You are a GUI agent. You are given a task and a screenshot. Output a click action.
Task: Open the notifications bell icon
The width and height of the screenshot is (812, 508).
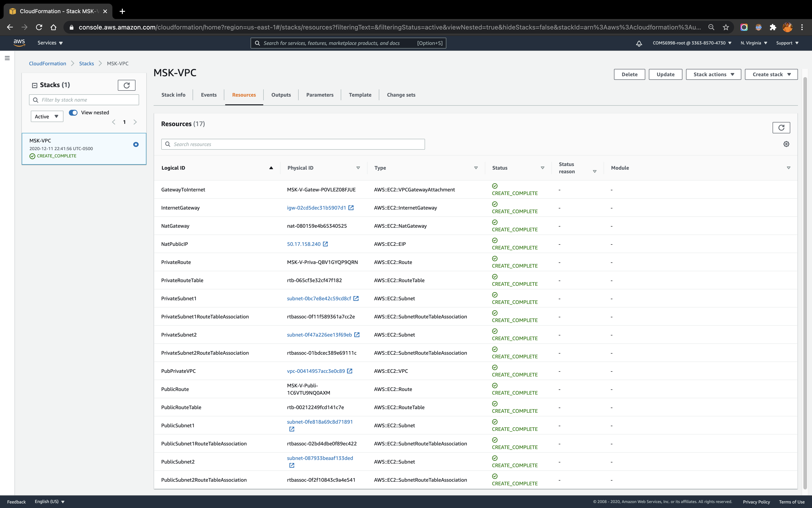tap(639, 43)
